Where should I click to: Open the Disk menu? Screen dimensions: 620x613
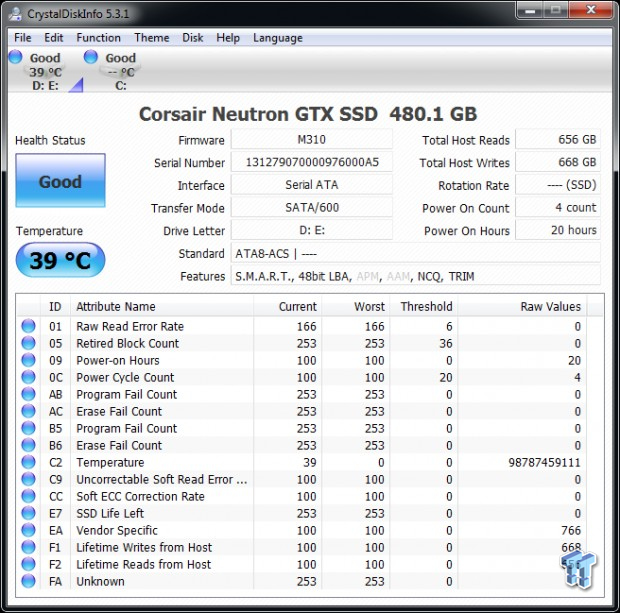(193, 38)
